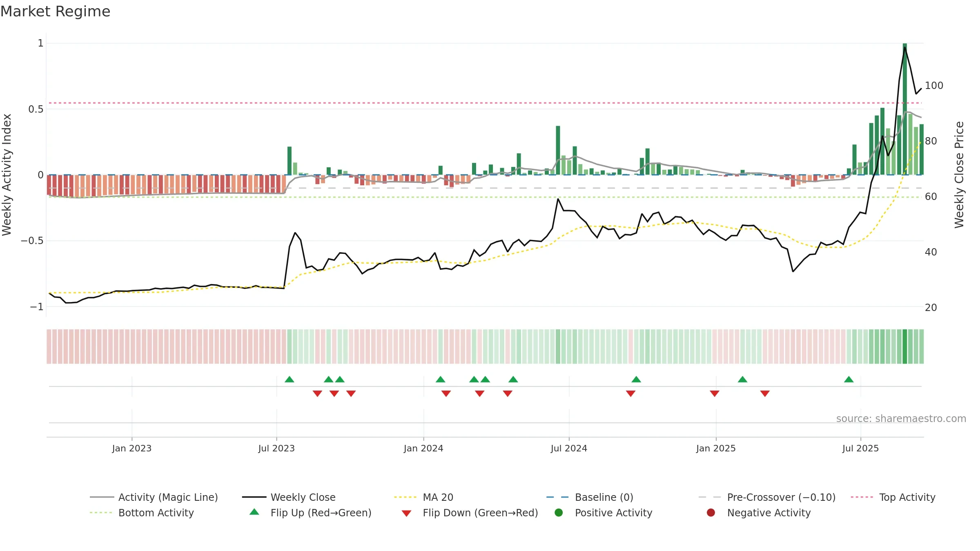Click the first Flip Down triangle after Jan 2024
The image size is (980, 551).
(446, 393)
